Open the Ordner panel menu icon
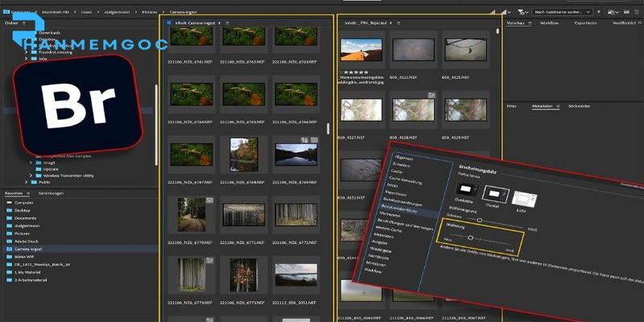 click(x=24, y=23)
